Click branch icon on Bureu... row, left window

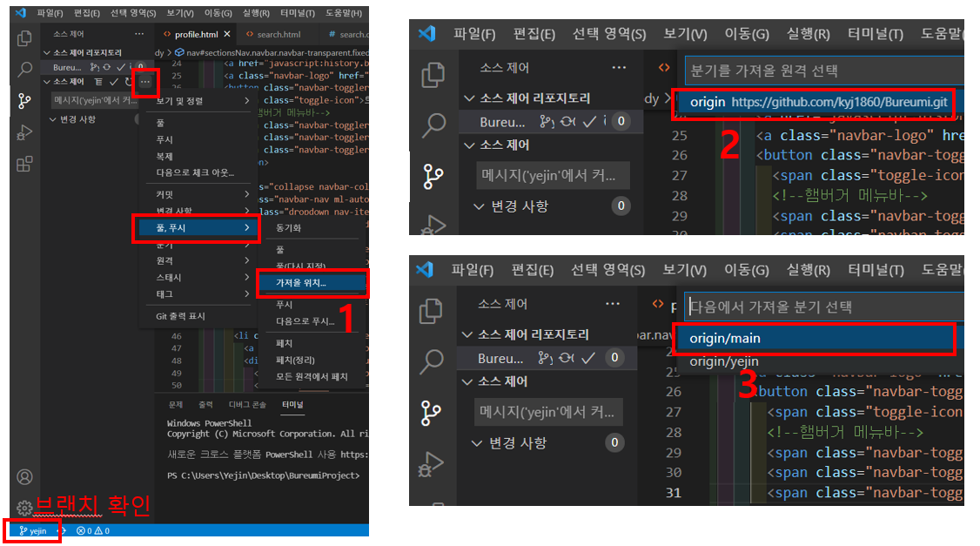[x=94, y=67]
